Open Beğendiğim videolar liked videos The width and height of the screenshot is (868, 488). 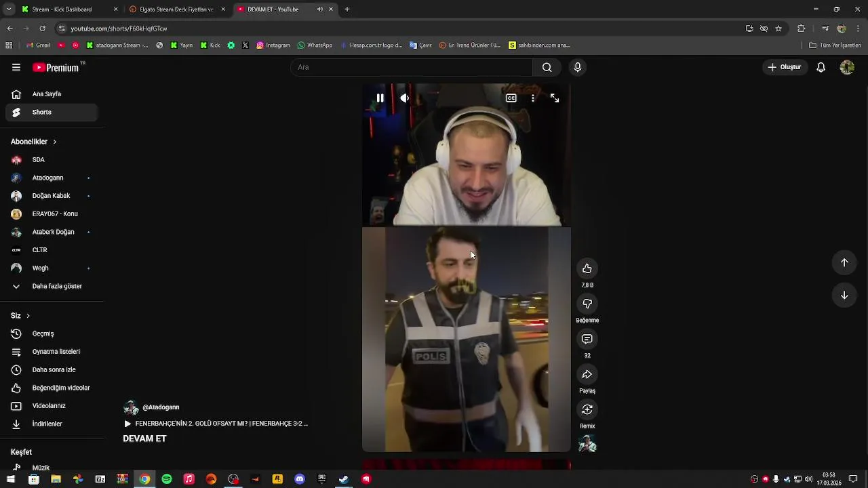[x=52, y=388]
